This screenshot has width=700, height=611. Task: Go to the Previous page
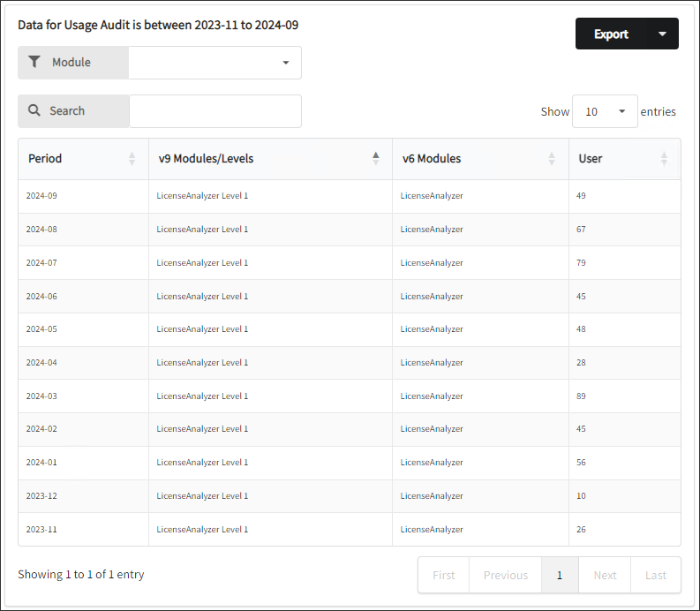click(x=506, y=575)
